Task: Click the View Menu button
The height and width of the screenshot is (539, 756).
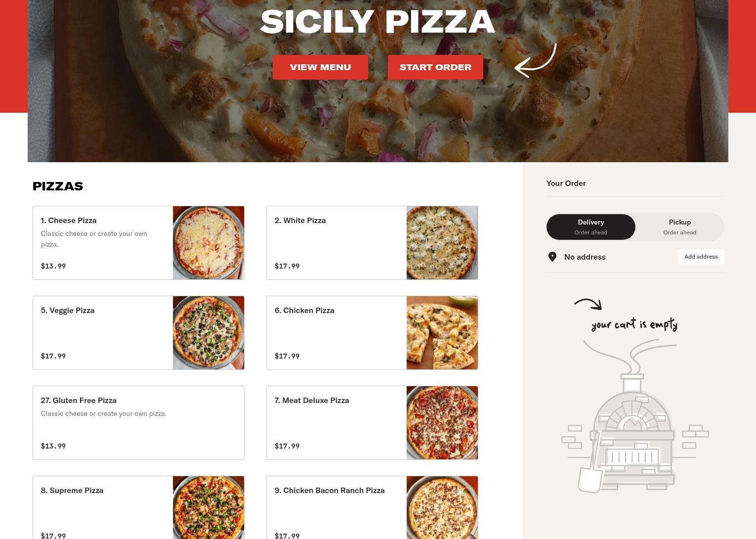Action: [x=320, y=67]
